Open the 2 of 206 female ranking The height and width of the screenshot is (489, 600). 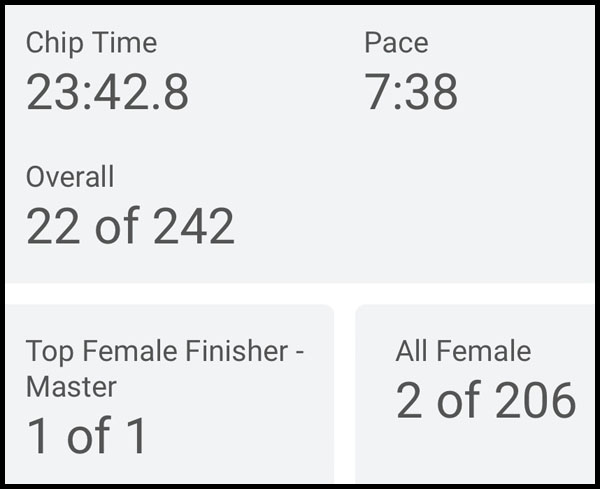click(x=486, y=400)
